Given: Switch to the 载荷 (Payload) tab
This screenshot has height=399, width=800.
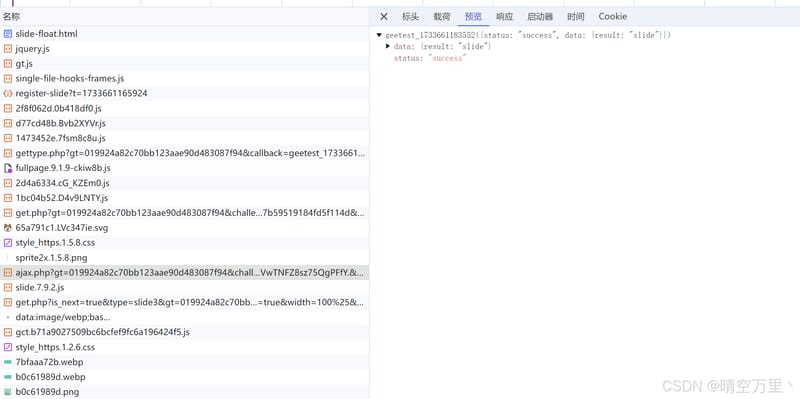Looking at the screenshot, I should [442, 17].
